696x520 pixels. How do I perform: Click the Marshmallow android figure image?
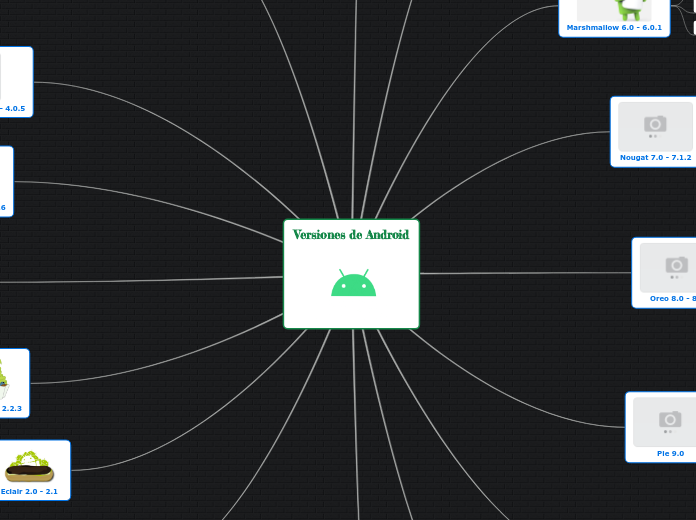[629, 10]
